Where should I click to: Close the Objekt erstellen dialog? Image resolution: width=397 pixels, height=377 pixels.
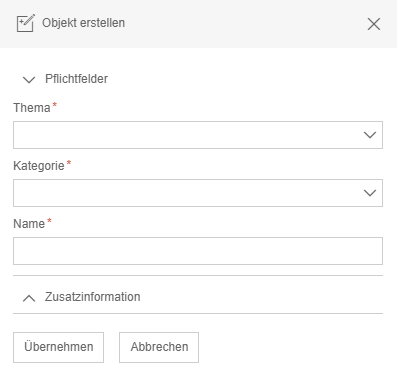point(374,24)
